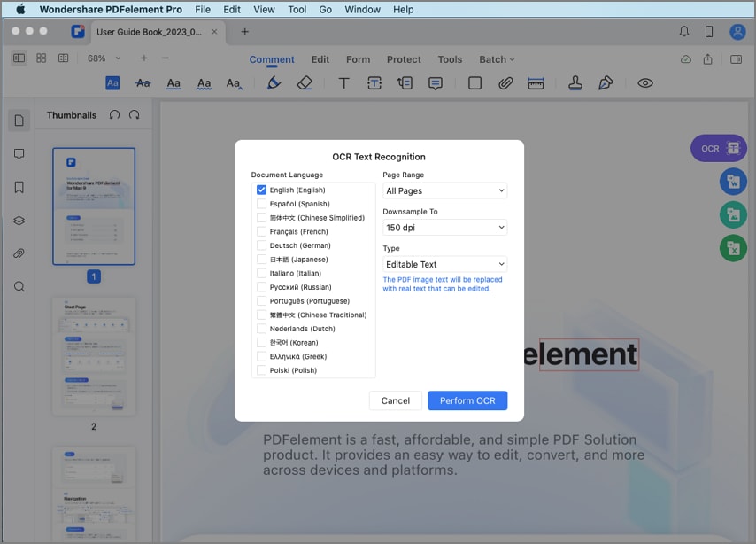Select page 1 thumbnail
Image resolution: width=756 pixels, height=544 pixels.
click(x=94, y=206)
